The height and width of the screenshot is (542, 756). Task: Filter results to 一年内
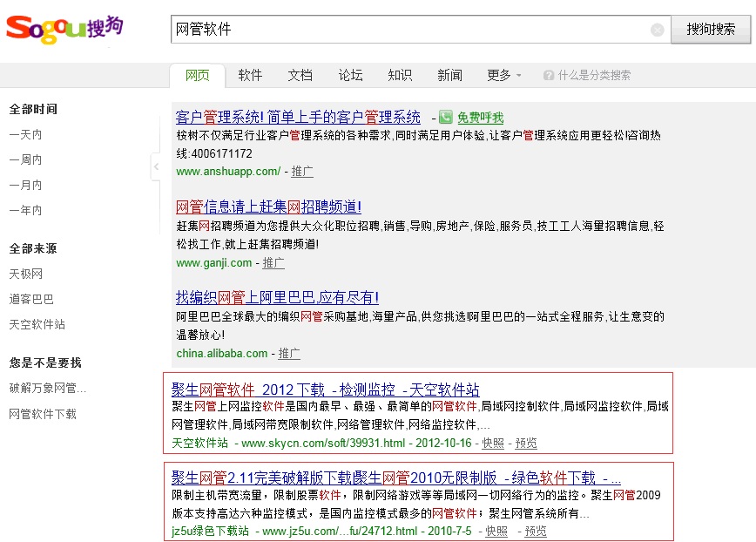pos(25,210)
